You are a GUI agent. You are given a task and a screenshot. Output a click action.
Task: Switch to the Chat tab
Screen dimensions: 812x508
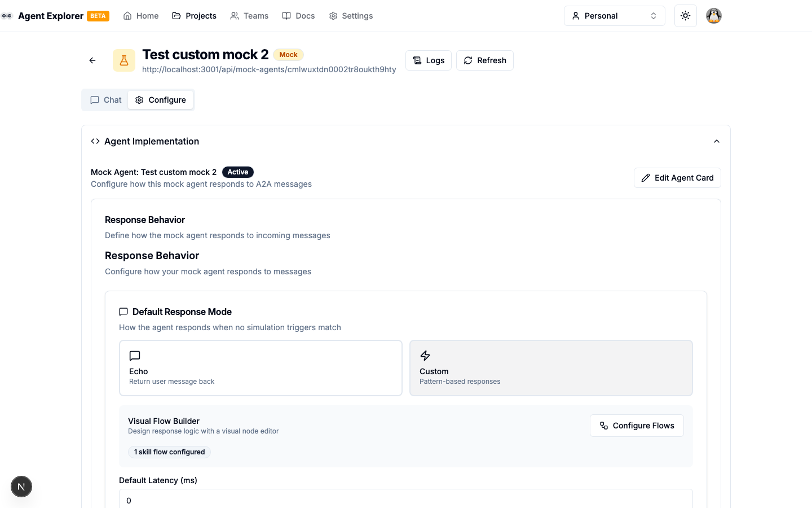106,100
